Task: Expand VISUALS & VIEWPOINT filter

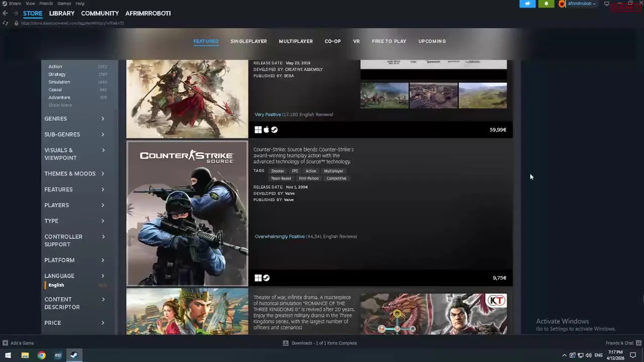Action: (x=74, y=154)
